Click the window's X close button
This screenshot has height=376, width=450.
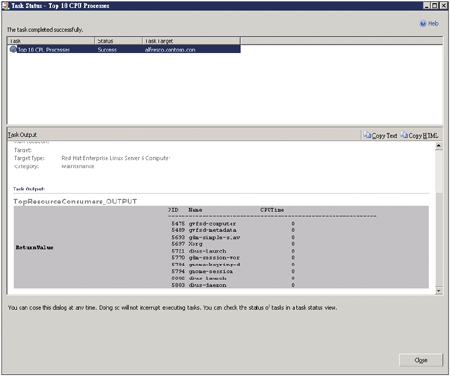click(443, 6)
